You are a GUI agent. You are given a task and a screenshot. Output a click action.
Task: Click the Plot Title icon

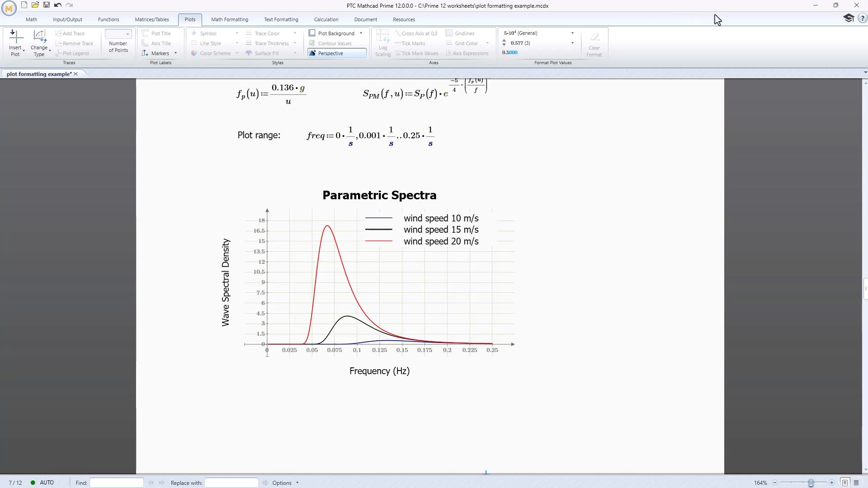[145, 33]
